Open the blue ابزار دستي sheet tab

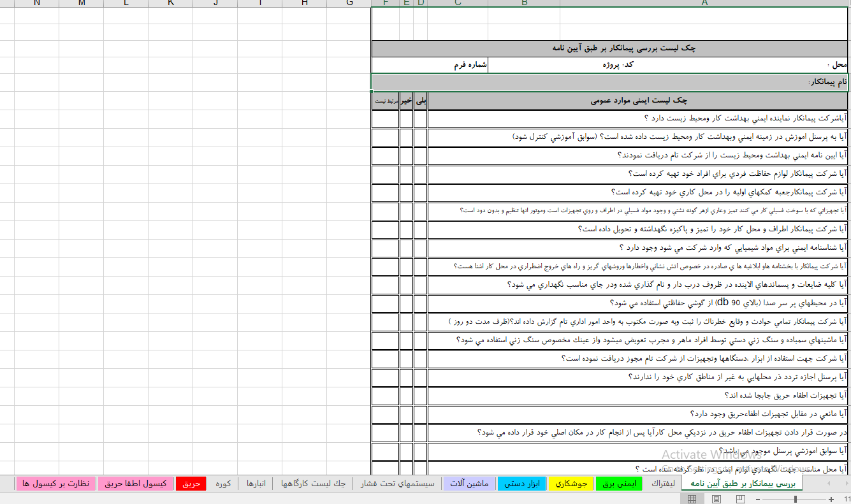point(522,484)
